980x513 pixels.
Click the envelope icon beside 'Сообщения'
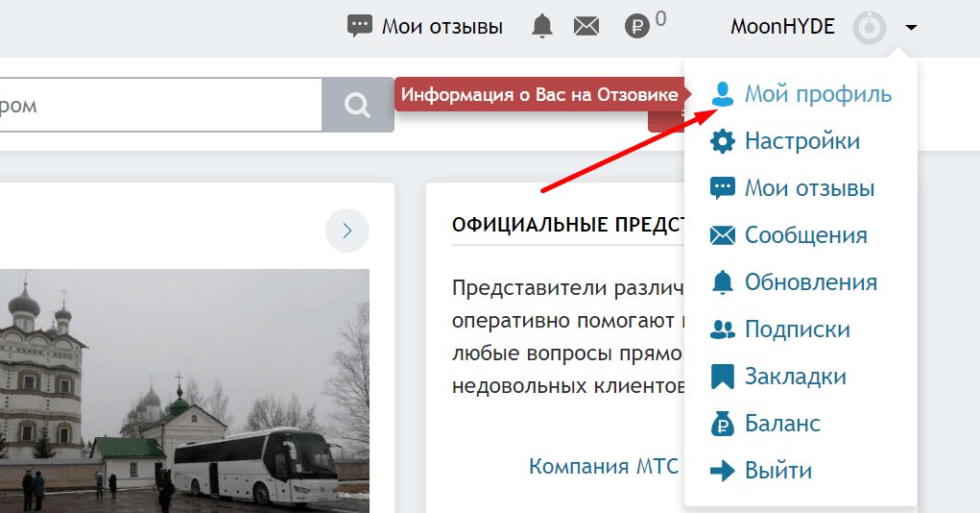click(x=723, y=235)
